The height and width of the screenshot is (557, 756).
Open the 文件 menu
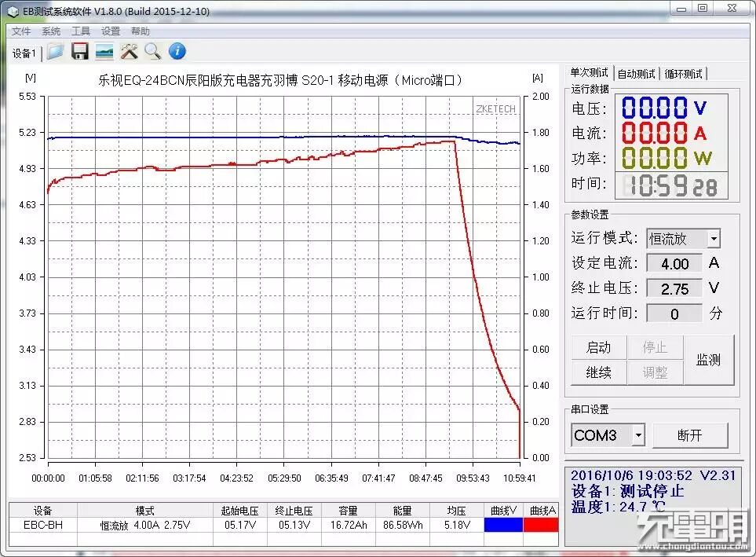click(20, 31)
